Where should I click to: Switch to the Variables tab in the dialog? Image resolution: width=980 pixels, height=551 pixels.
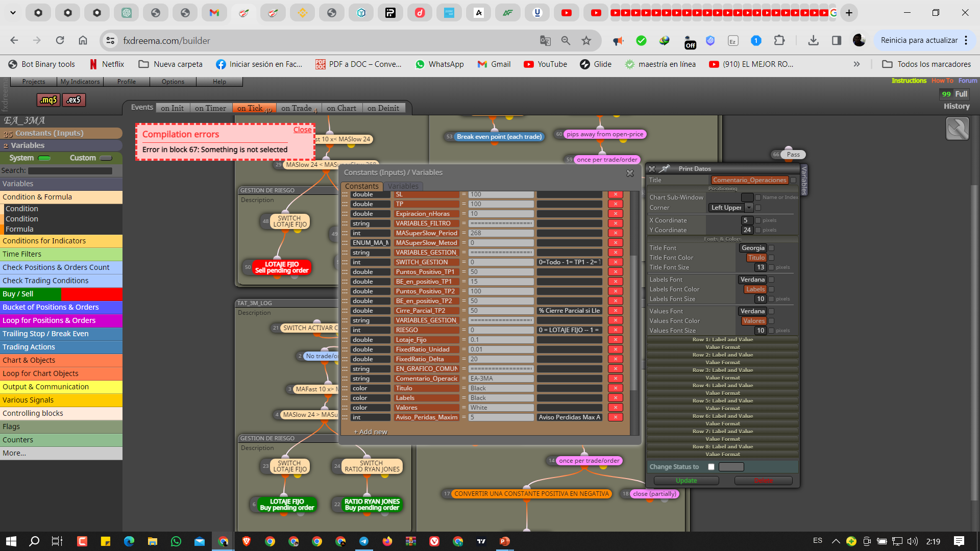coord(403,186)
